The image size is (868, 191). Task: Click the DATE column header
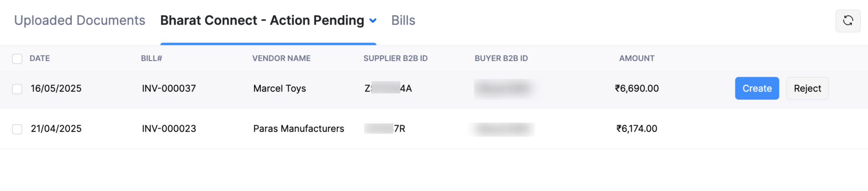[40, 58]
